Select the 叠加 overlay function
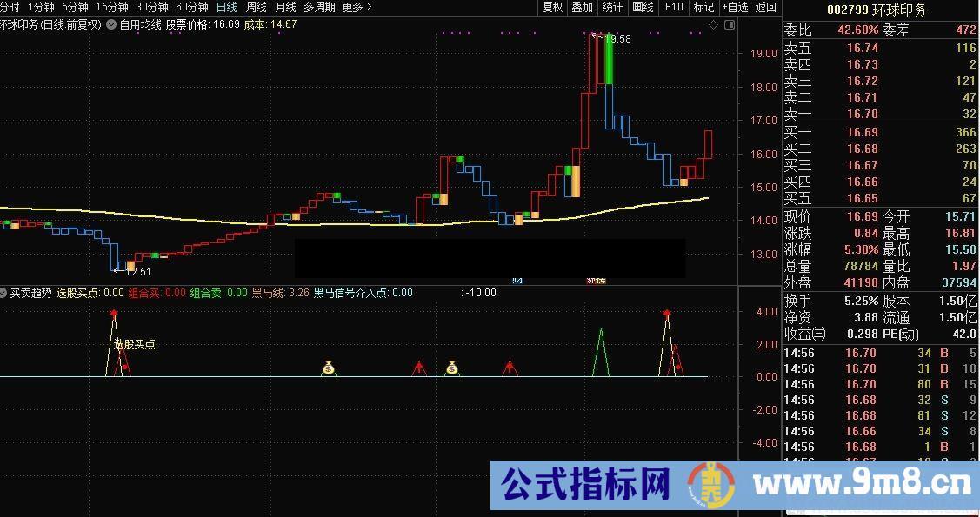This screenshot has height=517, width=980. [x=583, y=8]
